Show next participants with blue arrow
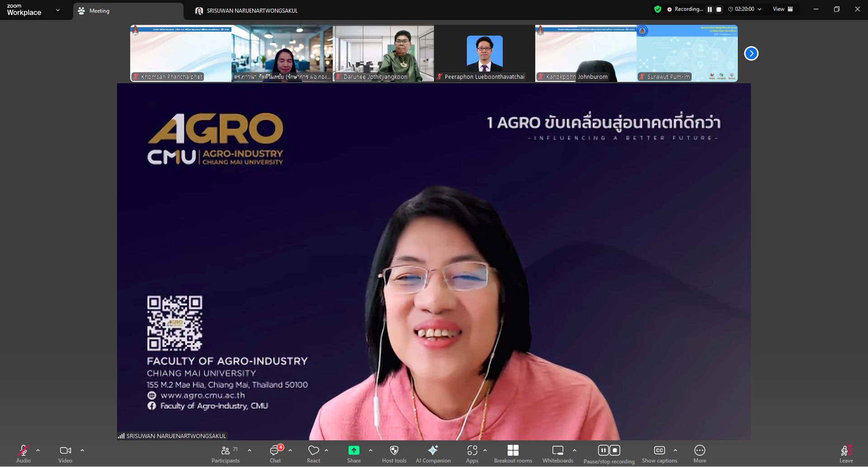 (751, 53)
